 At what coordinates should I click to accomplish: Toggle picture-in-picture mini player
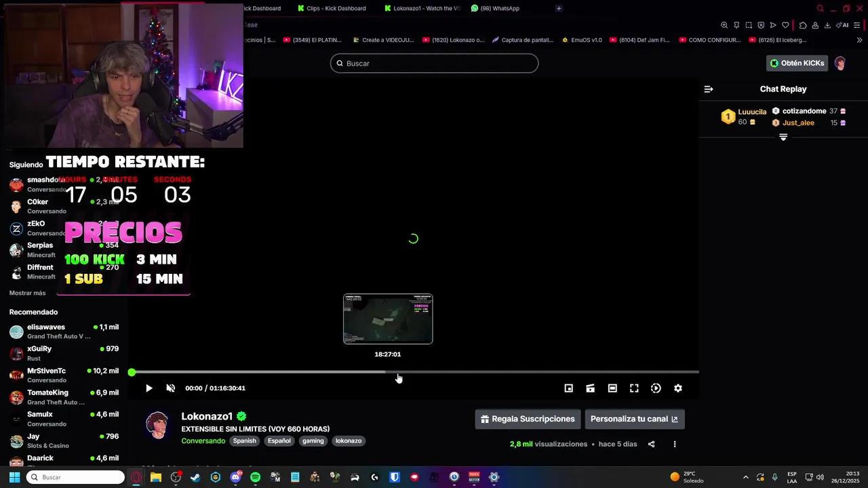tap(569, 388)
